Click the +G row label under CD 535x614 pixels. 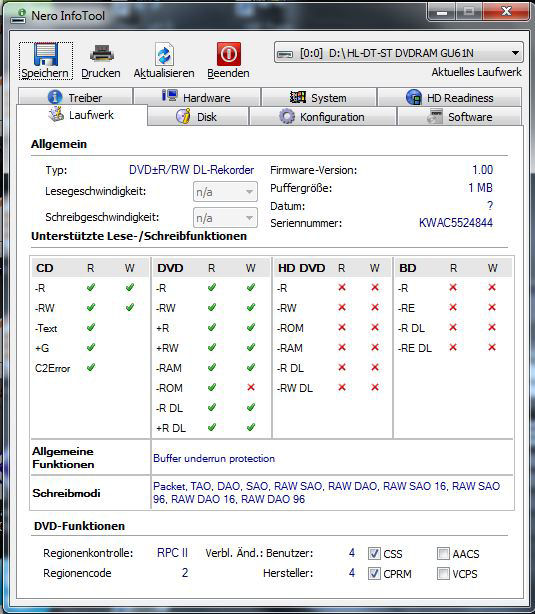[42, 348]
